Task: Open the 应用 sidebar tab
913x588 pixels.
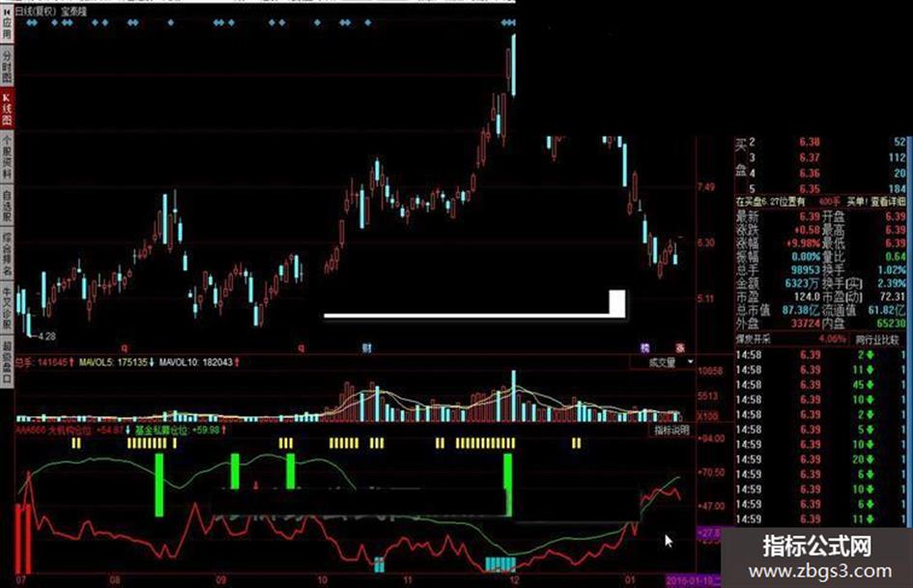Action: coord(7,26)
